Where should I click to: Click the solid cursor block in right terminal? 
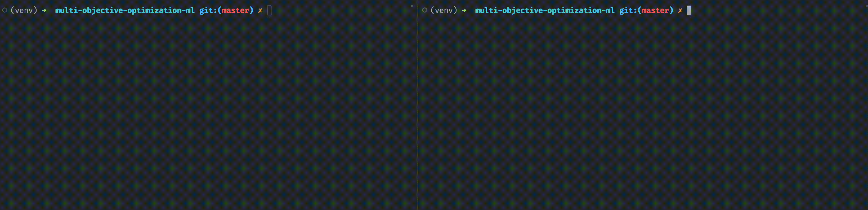(x=689, y=10)
